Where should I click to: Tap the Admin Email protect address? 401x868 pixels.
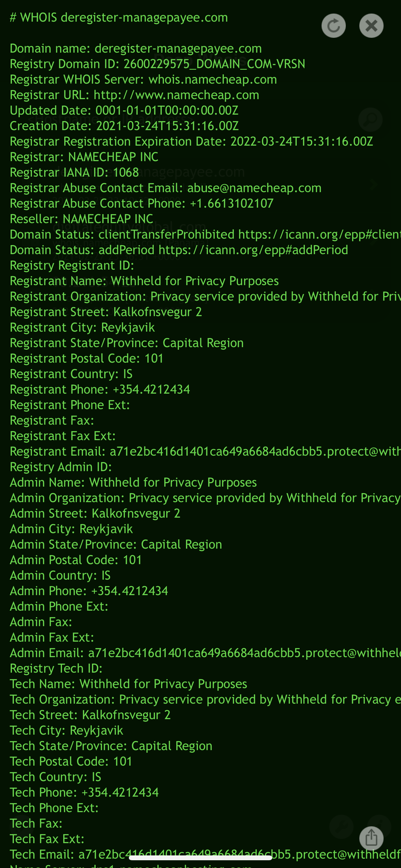point(244,653)
